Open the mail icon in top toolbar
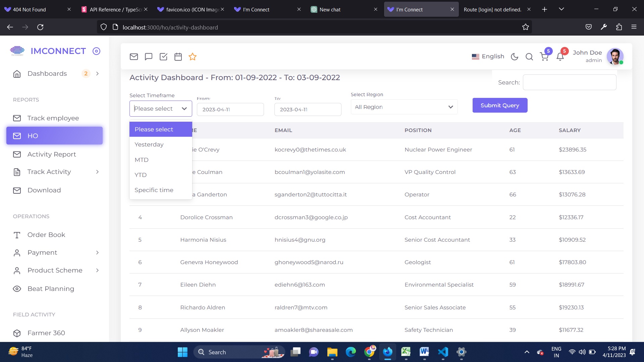644x362 pixels. pyautogui.click(x=134, y=57)
